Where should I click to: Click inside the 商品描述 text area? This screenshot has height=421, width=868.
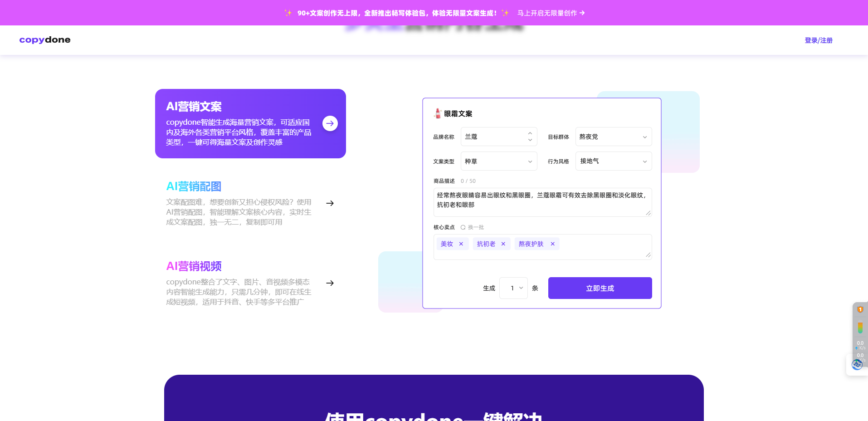[542, 202]
